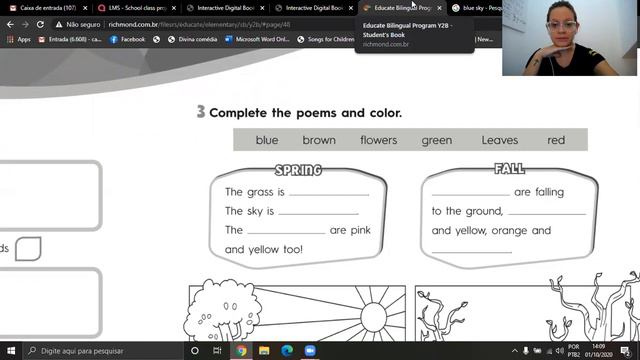Open the 14:09 clock and calendar

pos(598,351)
